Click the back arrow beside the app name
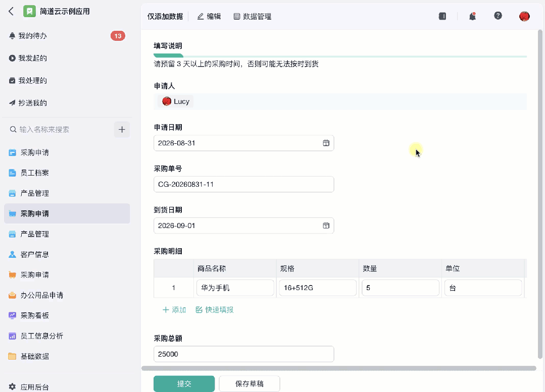This screenshot has height=392, width=545. (x=11, y=12)
